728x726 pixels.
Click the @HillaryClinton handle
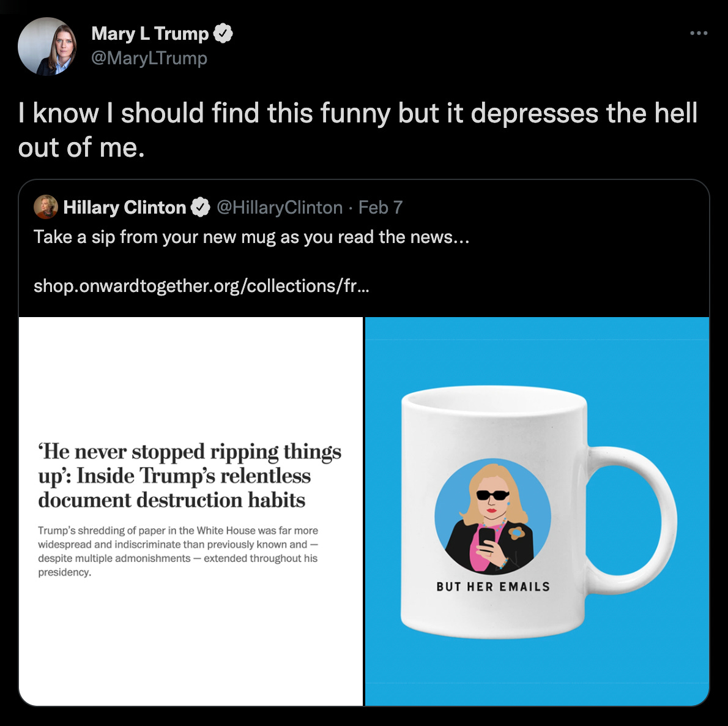pos(280,207)
